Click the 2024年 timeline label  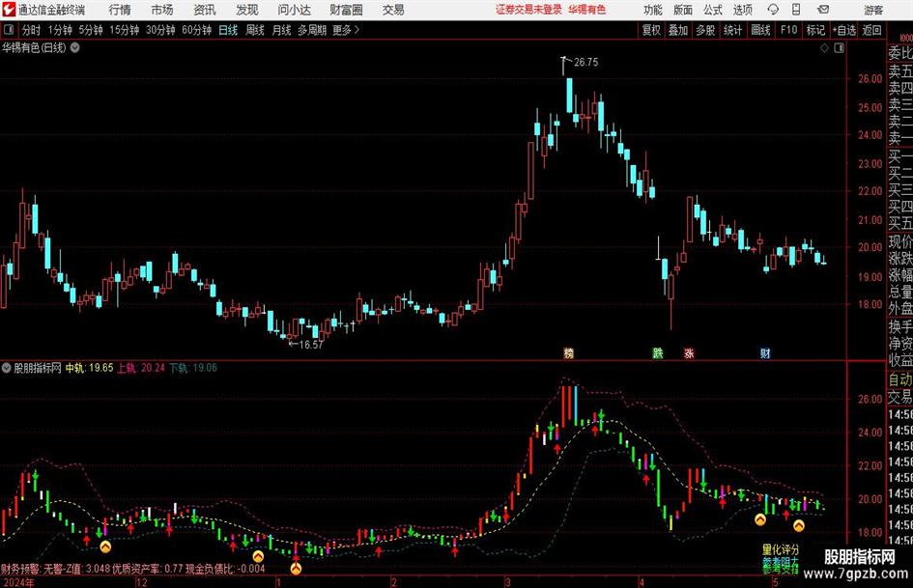click(18, 582)
